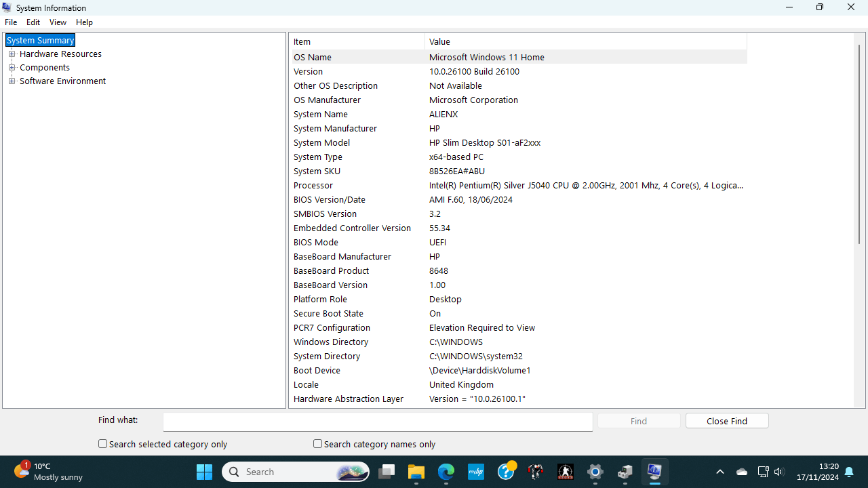Select the Hardware Abstraction Layer row
The height and width of the screenshot is (488, 868).
[x=519, y=399]
